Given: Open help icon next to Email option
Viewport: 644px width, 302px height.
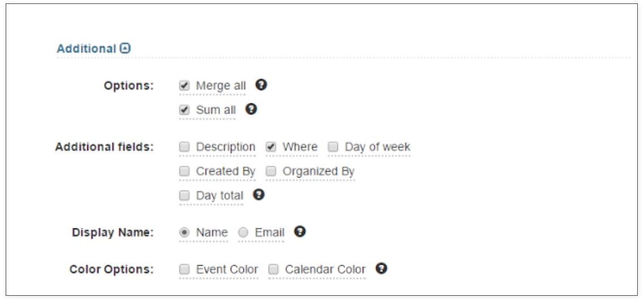Looking at the screenshot, I should pos(300,231).
